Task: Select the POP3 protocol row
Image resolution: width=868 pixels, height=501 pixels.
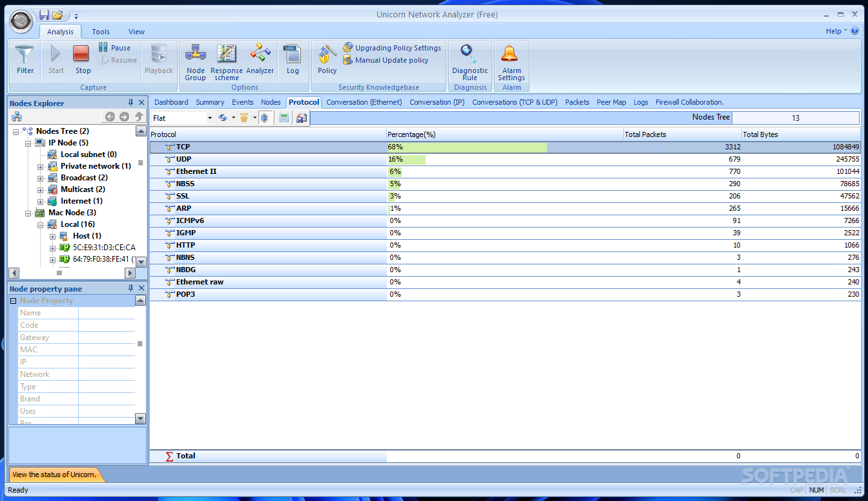Action: tap(505, 295)
